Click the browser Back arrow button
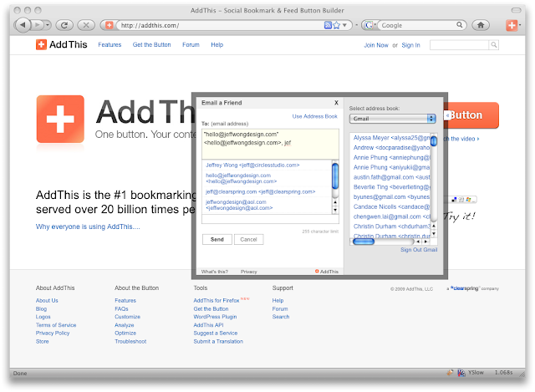This screenshot has height=392, width=535. point(23,25)
